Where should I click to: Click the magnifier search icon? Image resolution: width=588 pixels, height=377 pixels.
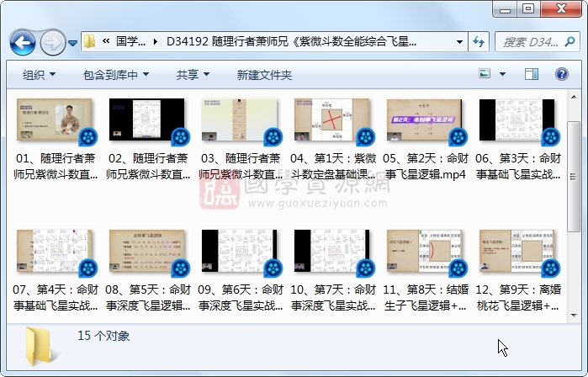point(570,41)
